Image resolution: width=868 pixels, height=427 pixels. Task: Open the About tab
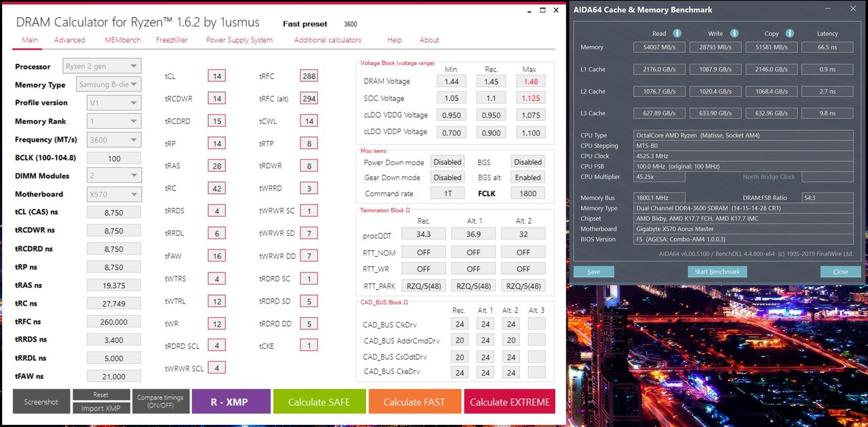tap(429, 40)
